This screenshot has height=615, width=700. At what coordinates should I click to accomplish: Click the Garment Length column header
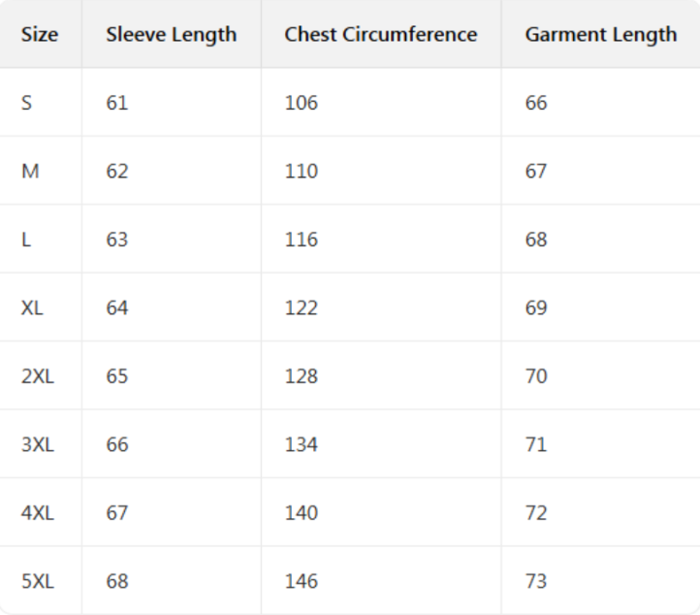coord(600,35)
